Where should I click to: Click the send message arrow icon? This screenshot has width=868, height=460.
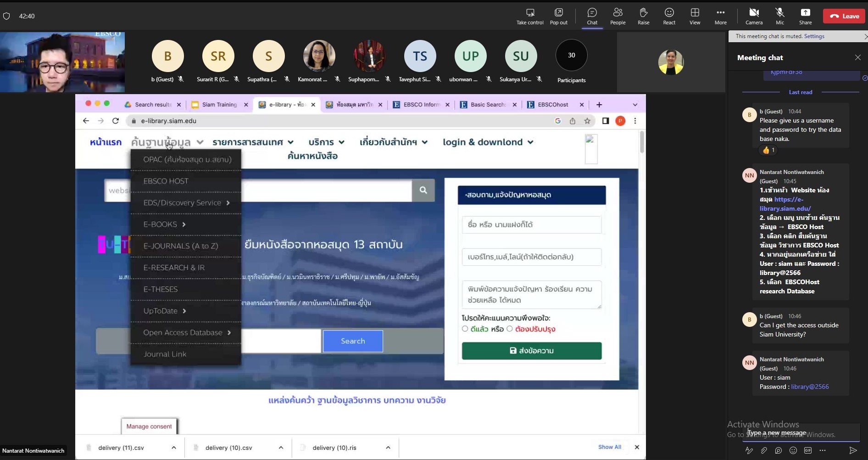(x=853, y=450)
